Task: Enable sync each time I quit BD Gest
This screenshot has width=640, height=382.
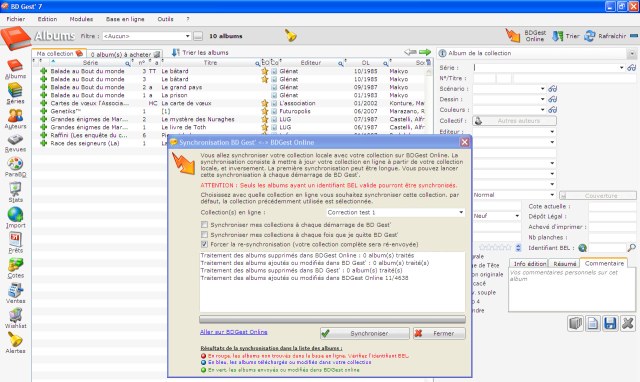Action: [204, 235]
